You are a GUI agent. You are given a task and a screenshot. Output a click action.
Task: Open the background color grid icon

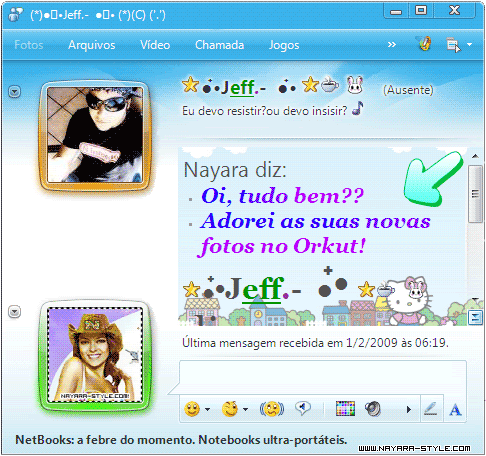point(345,408)
